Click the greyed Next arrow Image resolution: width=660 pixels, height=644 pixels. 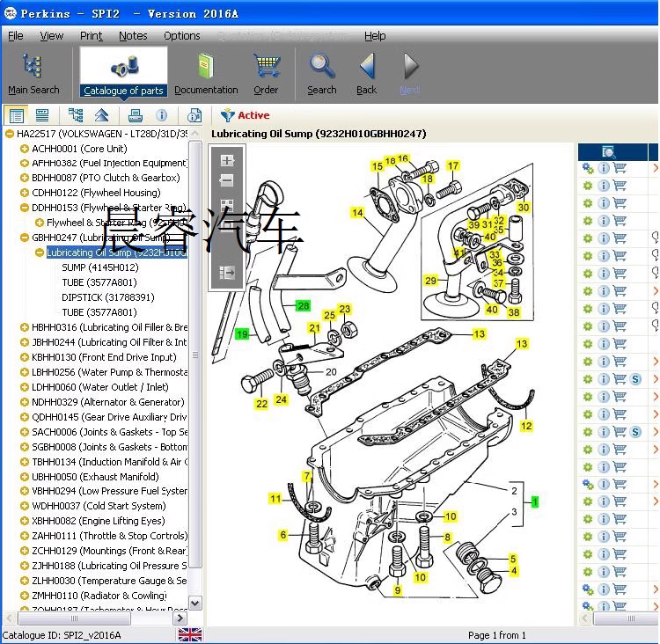tap(409, 74)
